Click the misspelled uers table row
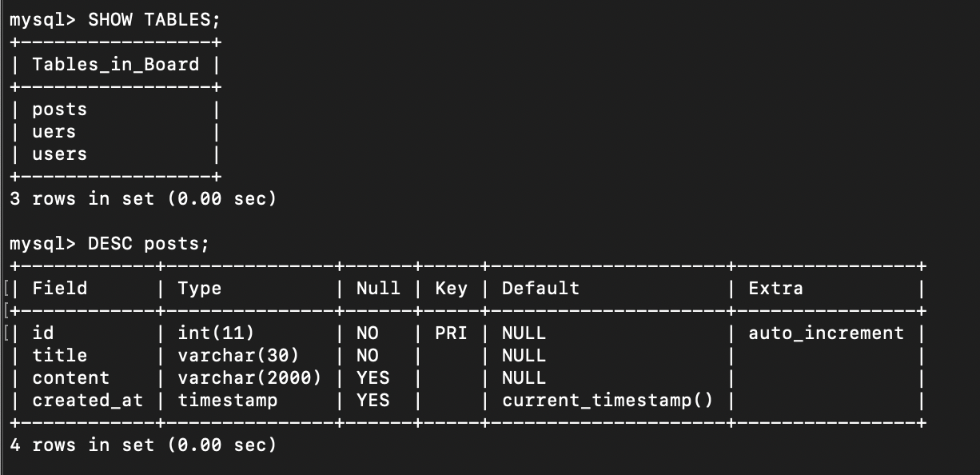The width and height of the screenshot is (980, 475). tap(54, 132)
